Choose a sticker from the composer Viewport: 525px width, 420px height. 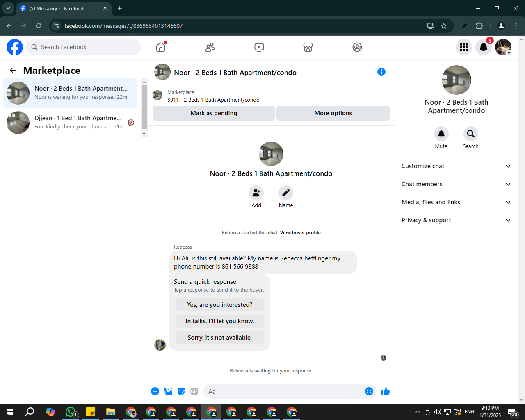(181, 391)
